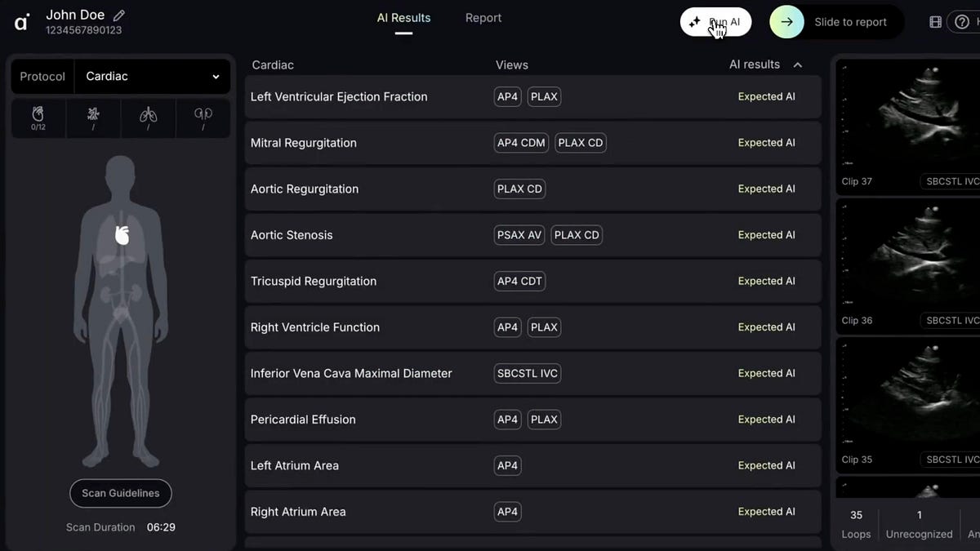Select the Aortic Stenosis row label
The image size is (980, 551).
pyautogui.click(x=292, y=235)
